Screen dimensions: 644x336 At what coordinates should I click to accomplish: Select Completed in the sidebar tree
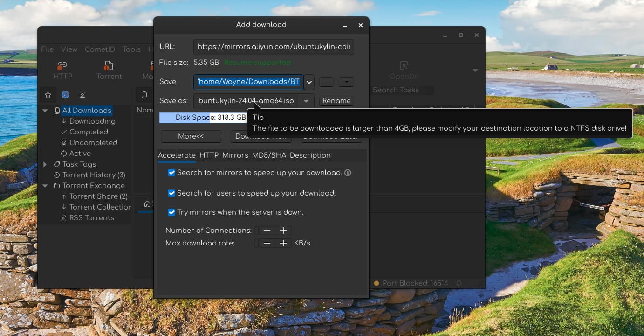(89, 132)
